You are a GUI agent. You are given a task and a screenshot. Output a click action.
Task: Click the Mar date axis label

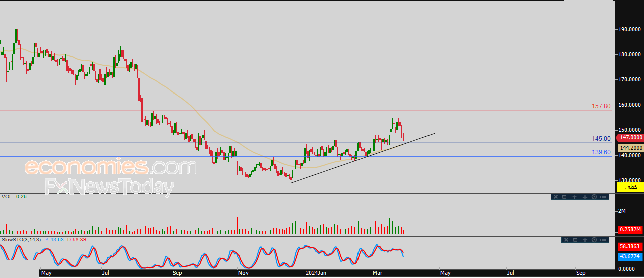[x=377, y=273]
